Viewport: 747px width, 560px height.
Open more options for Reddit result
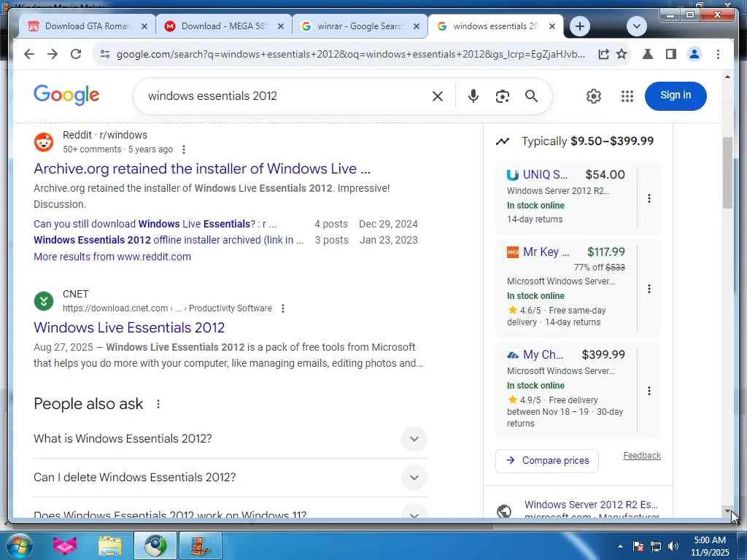click(184, 149)
